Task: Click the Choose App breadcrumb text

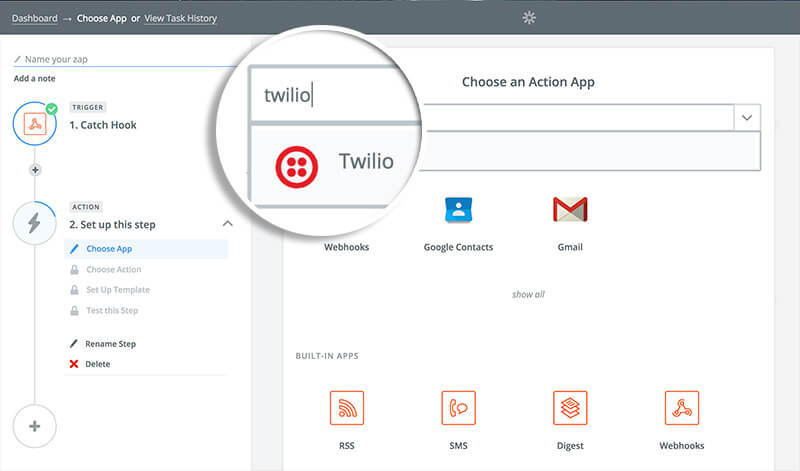Action: pos(102,18)
